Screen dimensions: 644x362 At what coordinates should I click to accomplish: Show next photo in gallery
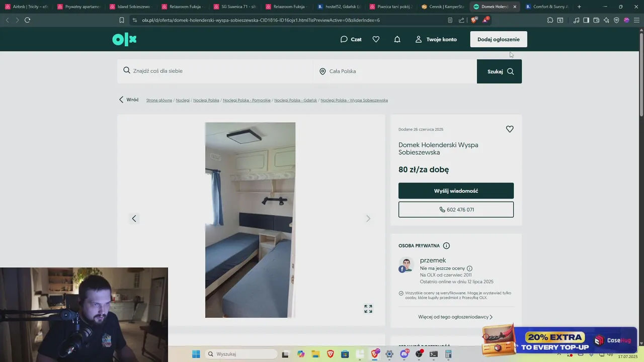coord(368,218)
